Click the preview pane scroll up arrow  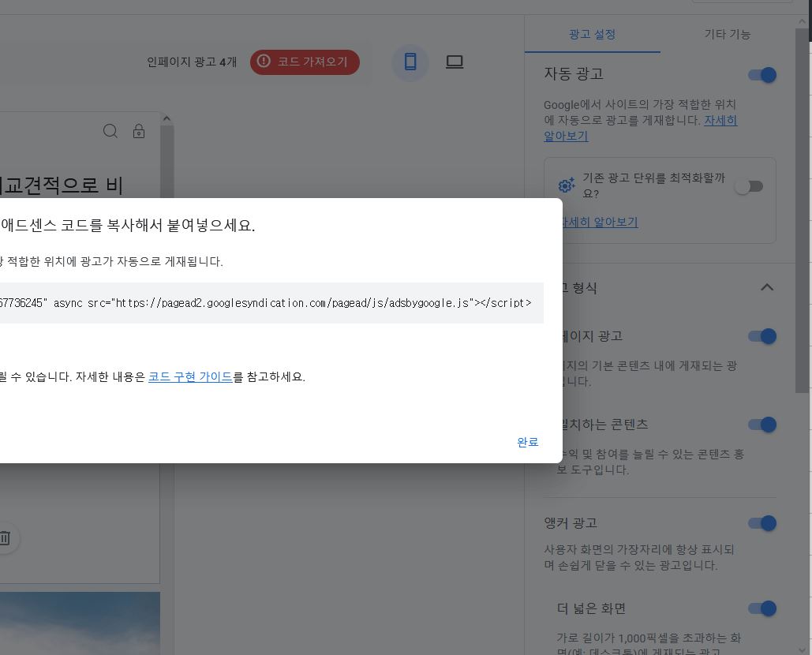pyautogui.click(x=167, y=118)
